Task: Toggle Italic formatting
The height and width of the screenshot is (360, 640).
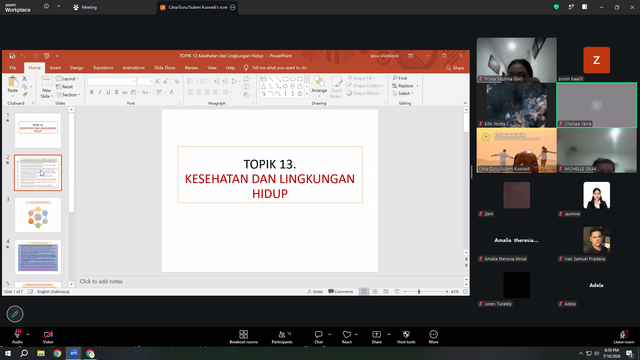Action: [100, 92]
